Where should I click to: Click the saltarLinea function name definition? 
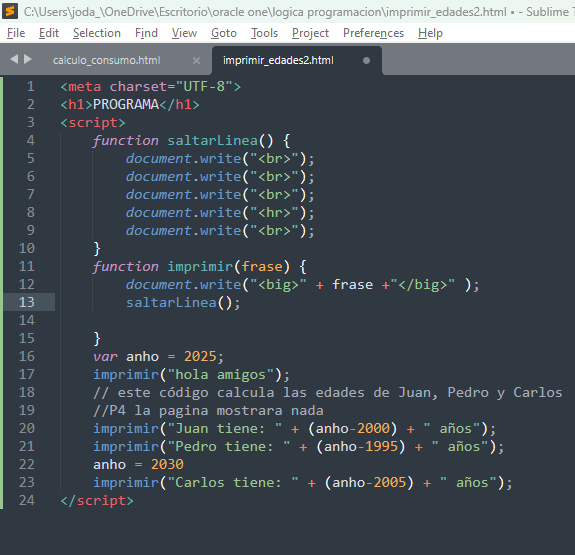pyautogui.click(x=213, y=140)
